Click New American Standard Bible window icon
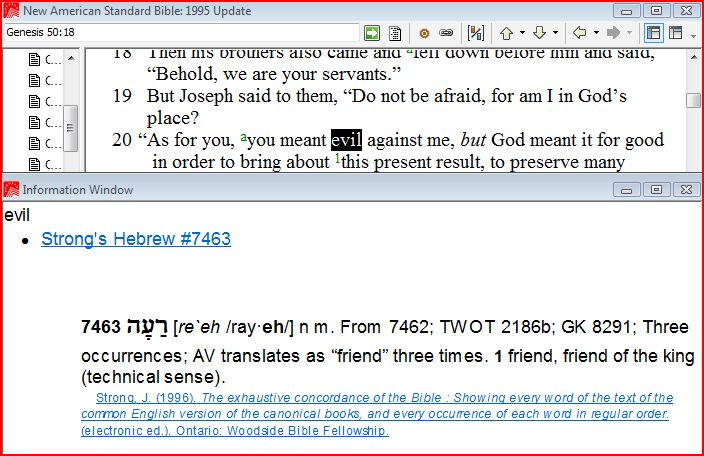The width and height of the screenshot is (704, 456). tap(11, 11)
